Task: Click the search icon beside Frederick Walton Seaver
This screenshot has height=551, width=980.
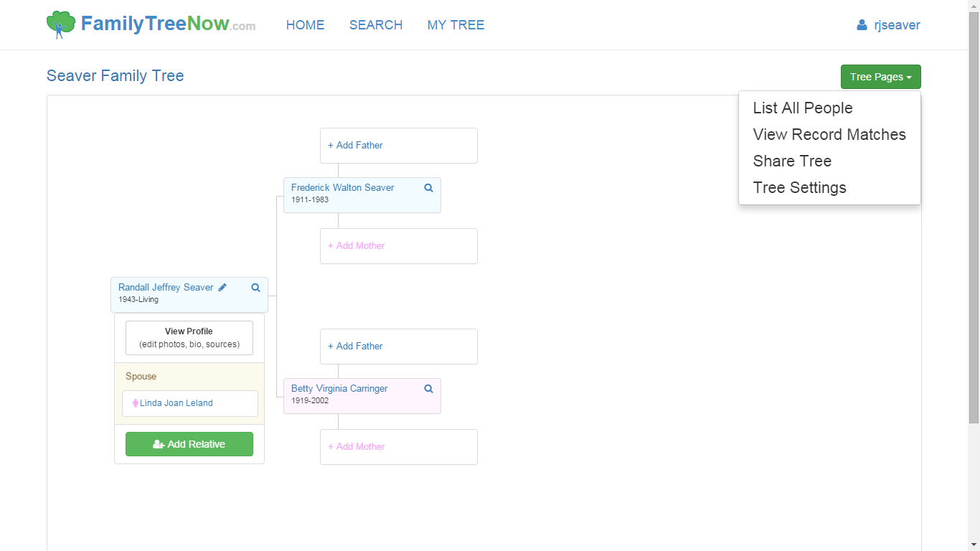Action: pos(428,187)
